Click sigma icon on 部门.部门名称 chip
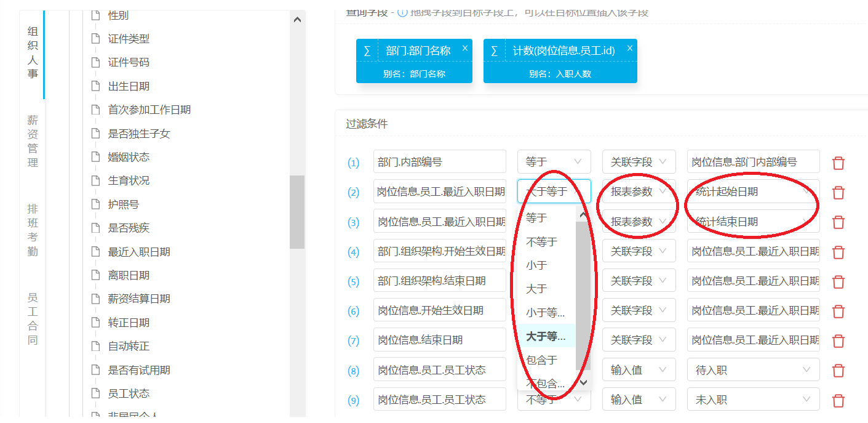This screenshot has width=868, height=423. 367,51
